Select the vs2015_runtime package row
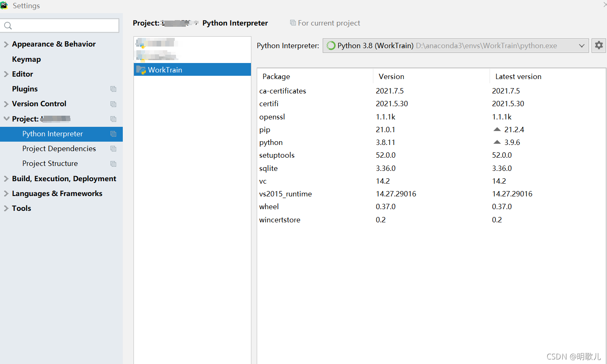The width and height of the screenshot is (607, 364). pos(431,194)
